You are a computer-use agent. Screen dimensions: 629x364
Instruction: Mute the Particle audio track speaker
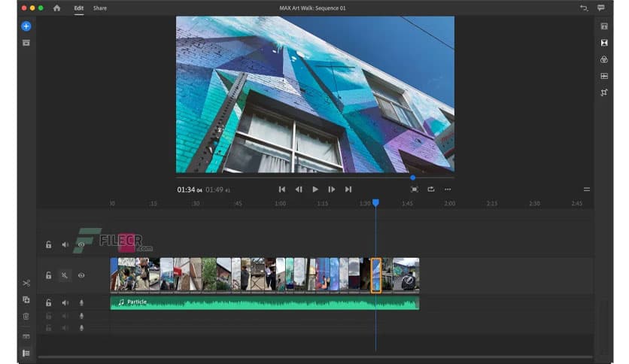[65, 302]
